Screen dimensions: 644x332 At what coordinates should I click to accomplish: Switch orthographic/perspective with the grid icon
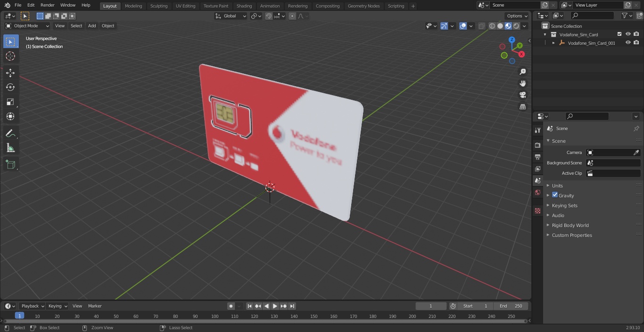(x=522, y=107)
